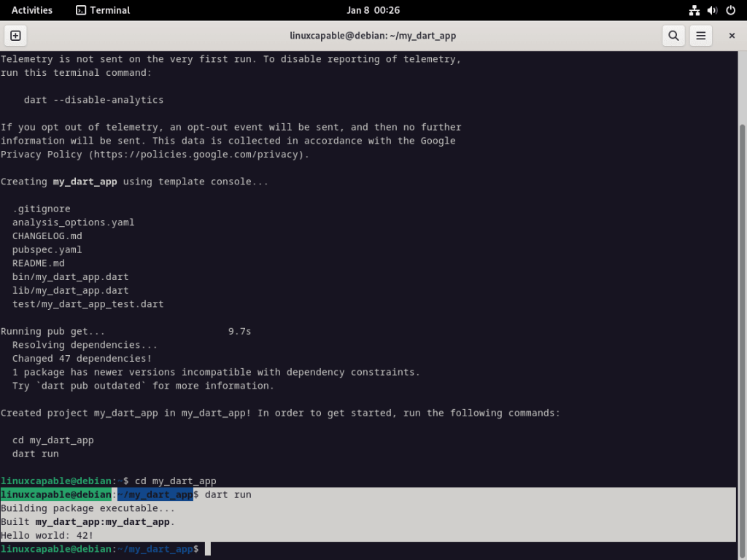
Task: Click the 'Try `dart pub outdated`' line
Action: (144, 386)
